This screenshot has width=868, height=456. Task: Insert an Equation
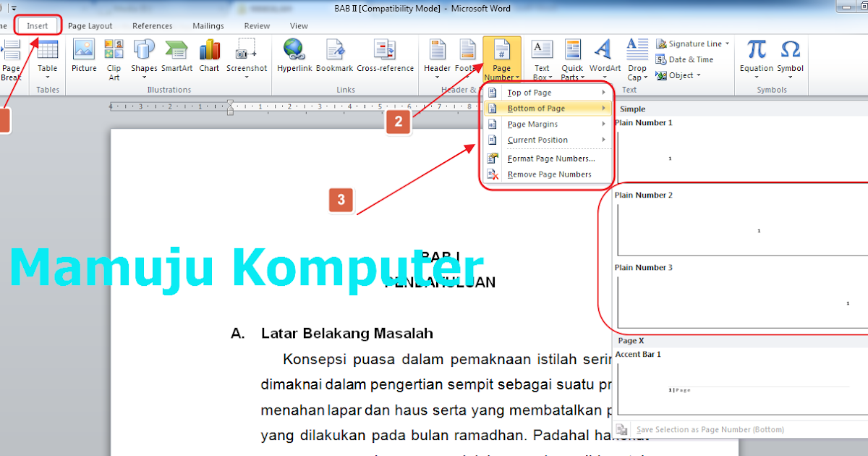tap(757, 58)
